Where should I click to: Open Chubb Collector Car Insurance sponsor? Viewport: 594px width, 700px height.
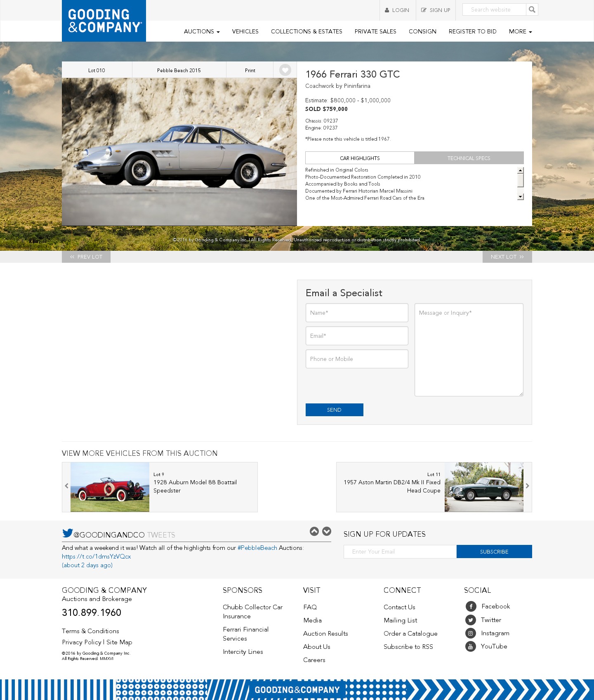(x=253, y=612)
